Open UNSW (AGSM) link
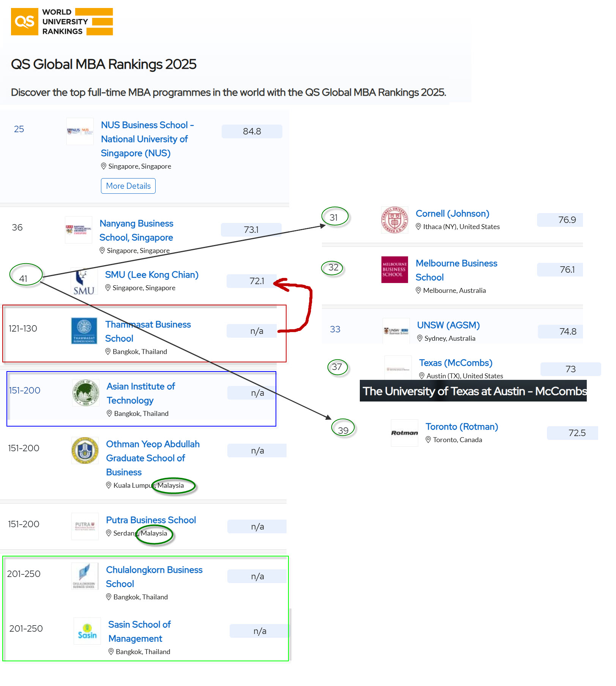This screenshot has height=686, width=616. (449, 325)
